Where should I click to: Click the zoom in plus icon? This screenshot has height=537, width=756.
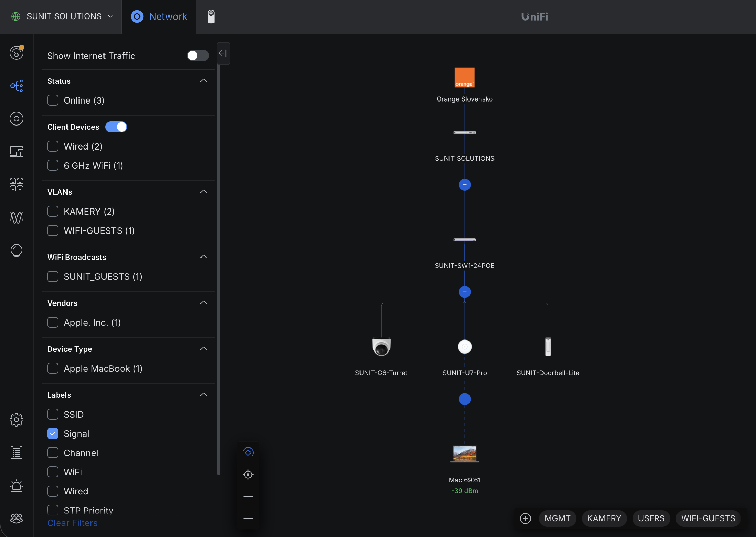click(248, 497)
